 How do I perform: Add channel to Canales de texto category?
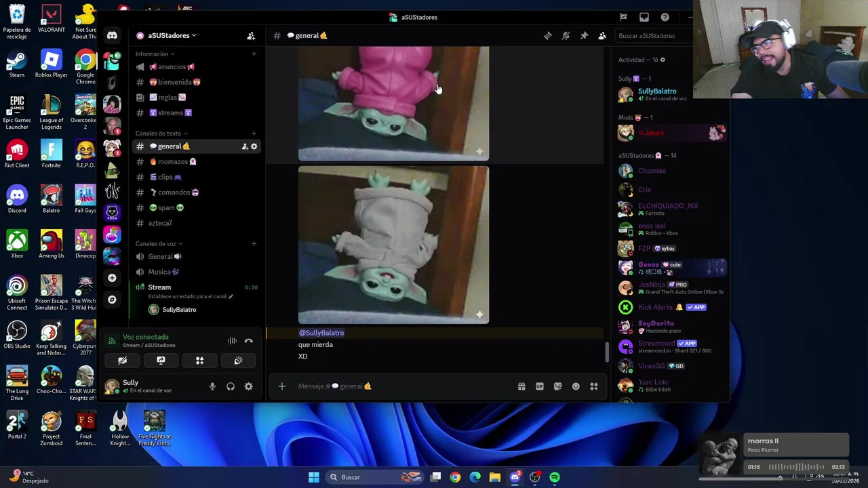(x=254, y=134)
